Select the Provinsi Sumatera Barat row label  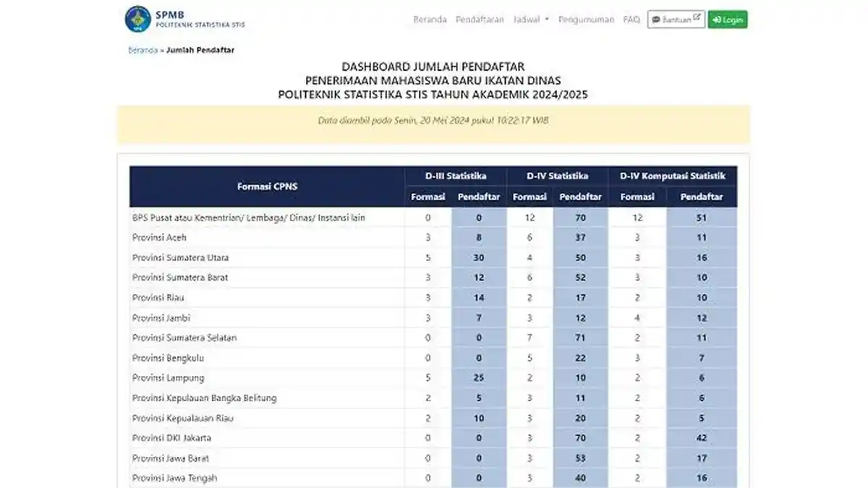[x=180, y=277]
